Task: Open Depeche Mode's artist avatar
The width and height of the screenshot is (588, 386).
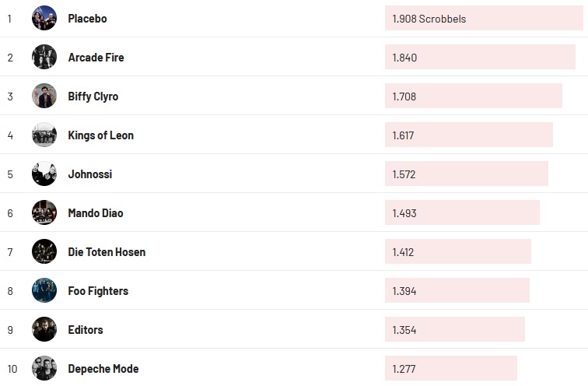Action: (44, 368)
